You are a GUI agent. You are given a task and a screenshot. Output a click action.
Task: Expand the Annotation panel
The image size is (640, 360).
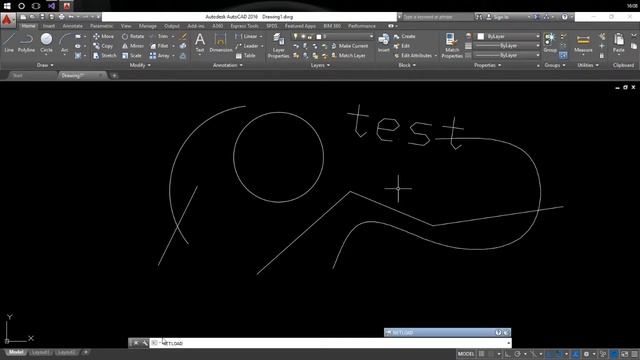[227, 65]
